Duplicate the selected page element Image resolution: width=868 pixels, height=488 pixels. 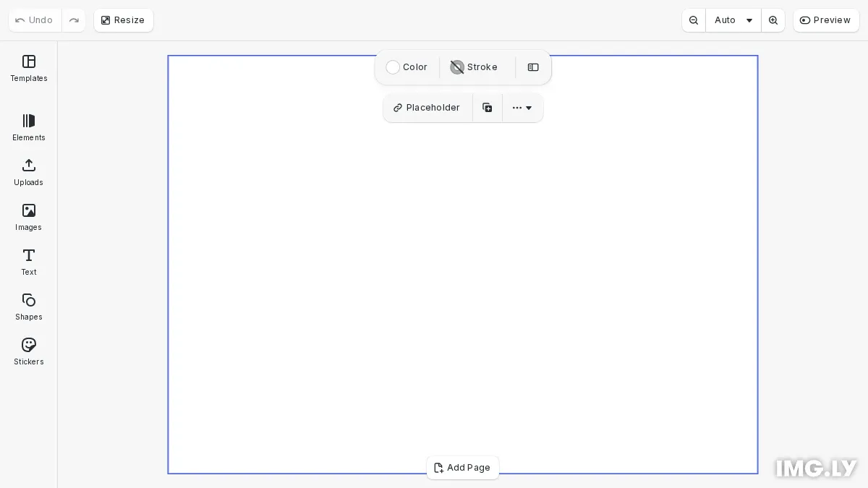[488, 107]
